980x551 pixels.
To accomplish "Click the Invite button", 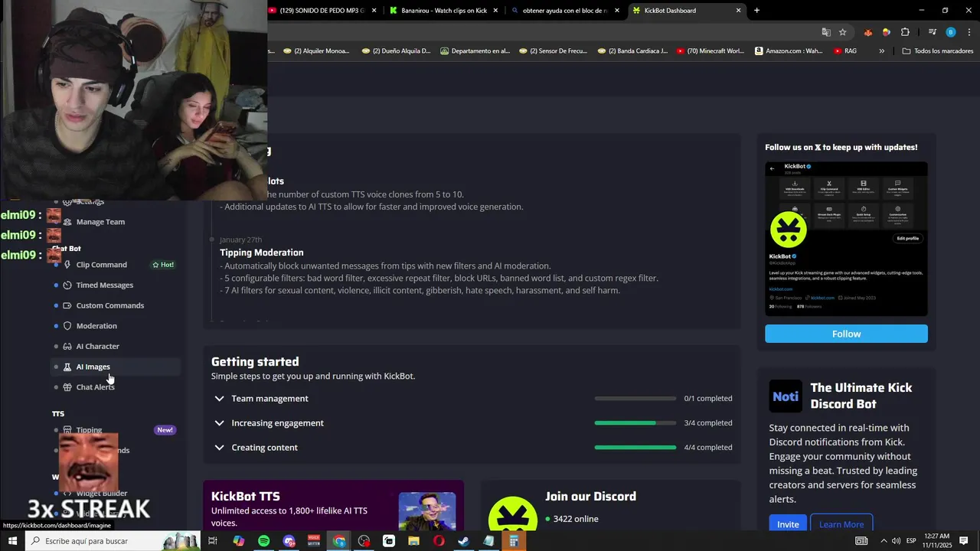I will (x=788, y=524).
